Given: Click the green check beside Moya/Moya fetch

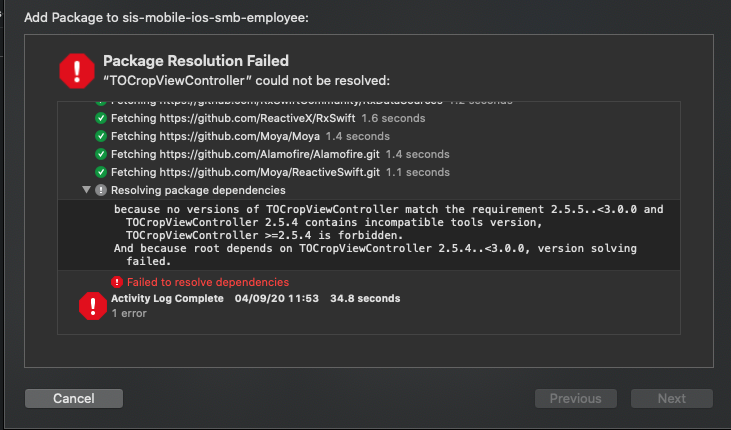Looking at the screenshot, I should tap(101, 136).
